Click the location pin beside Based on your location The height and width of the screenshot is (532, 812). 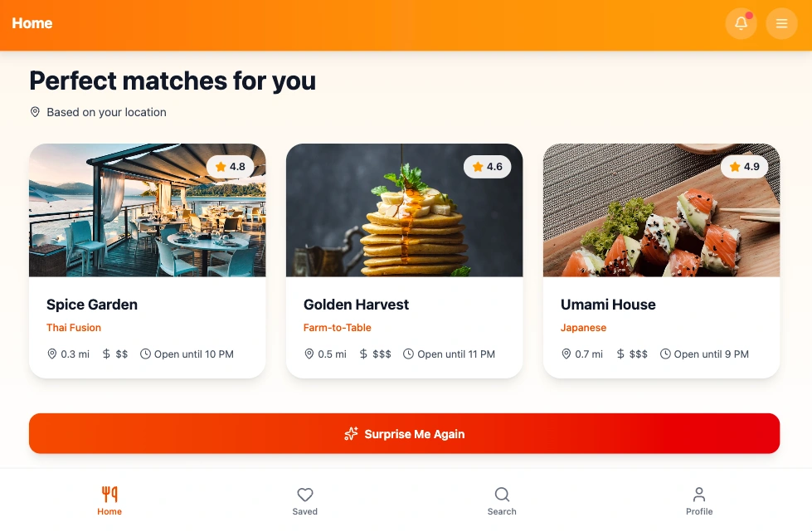[35, 112]
